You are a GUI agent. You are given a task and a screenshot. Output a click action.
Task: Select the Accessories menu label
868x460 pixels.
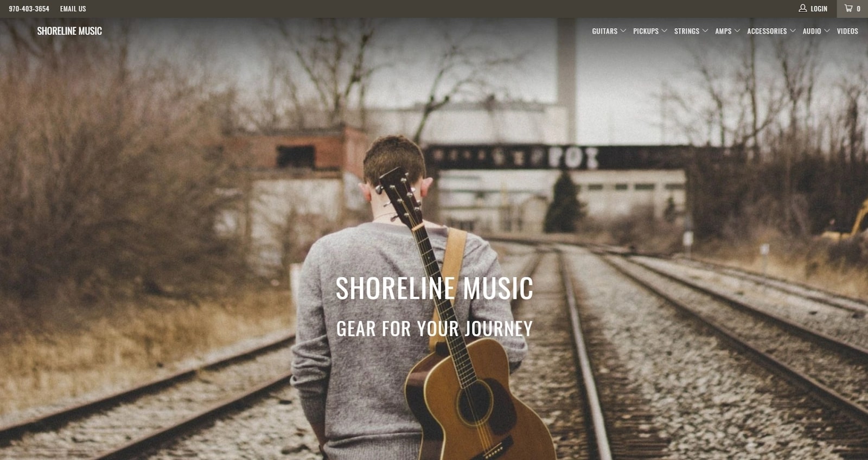point(767,31)
